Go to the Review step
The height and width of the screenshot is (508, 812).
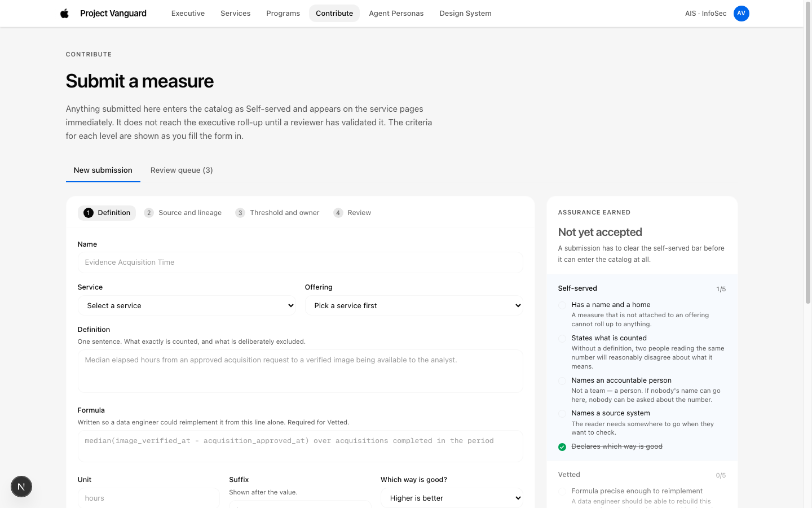[x=352, y=213]
